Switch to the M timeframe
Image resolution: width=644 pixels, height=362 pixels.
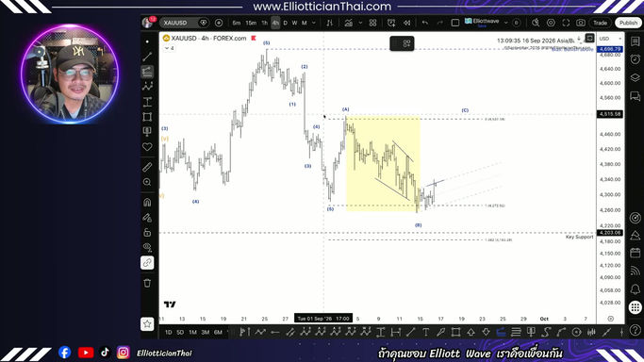(x=305, y=23)
